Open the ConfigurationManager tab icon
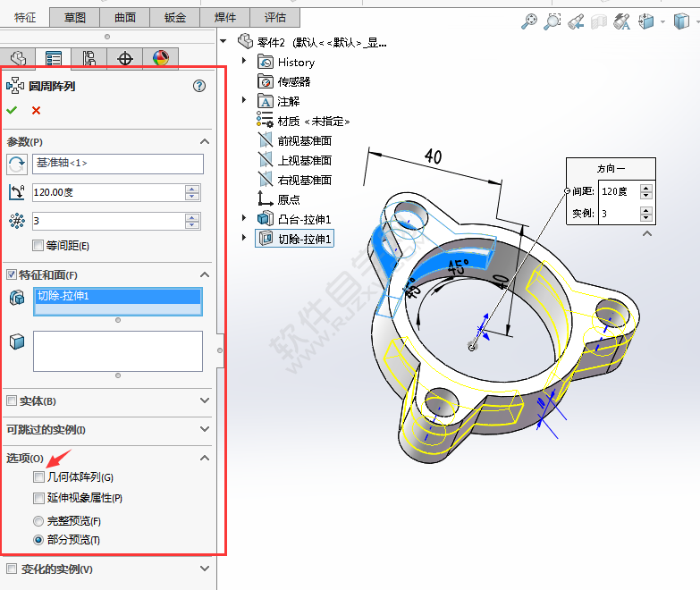700x590 pixels. (x=89, y=58)
